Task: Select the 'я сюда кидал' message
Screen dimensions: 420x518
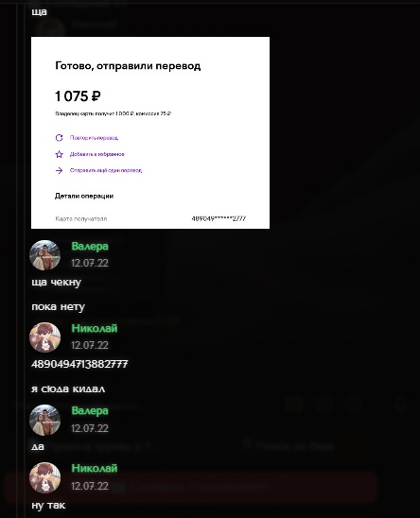Action: [x=68, y=388]
